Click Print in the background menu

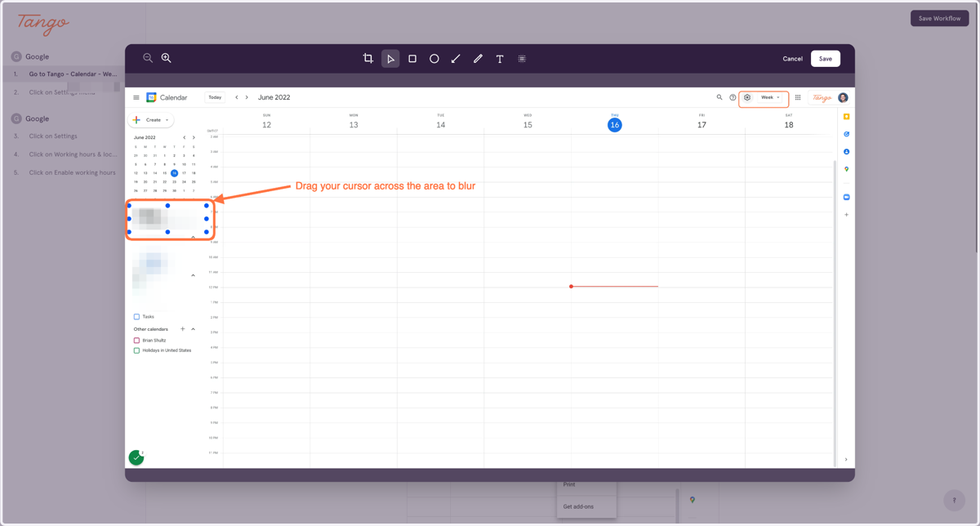click(x=569, y=484)
